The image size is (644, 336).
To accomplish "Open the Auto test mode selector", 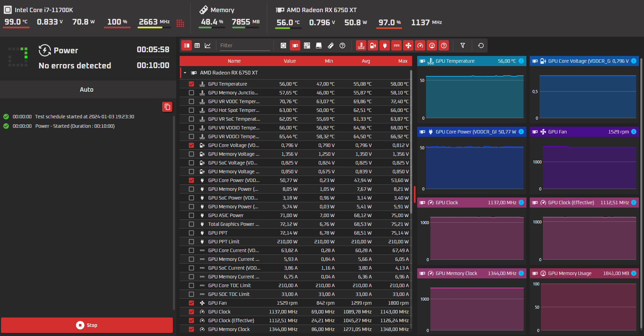I will click(x=87, y=90).
